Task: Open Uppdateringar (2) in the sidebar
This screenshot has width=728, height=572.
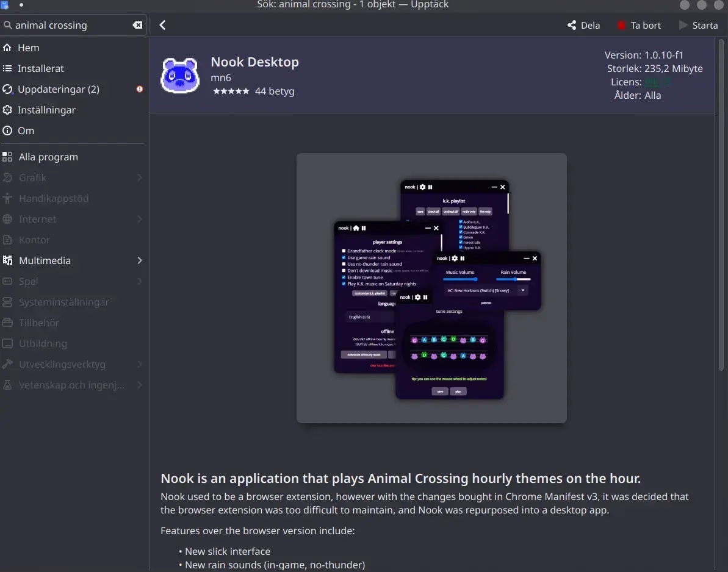Action: [x=58, y=89]
